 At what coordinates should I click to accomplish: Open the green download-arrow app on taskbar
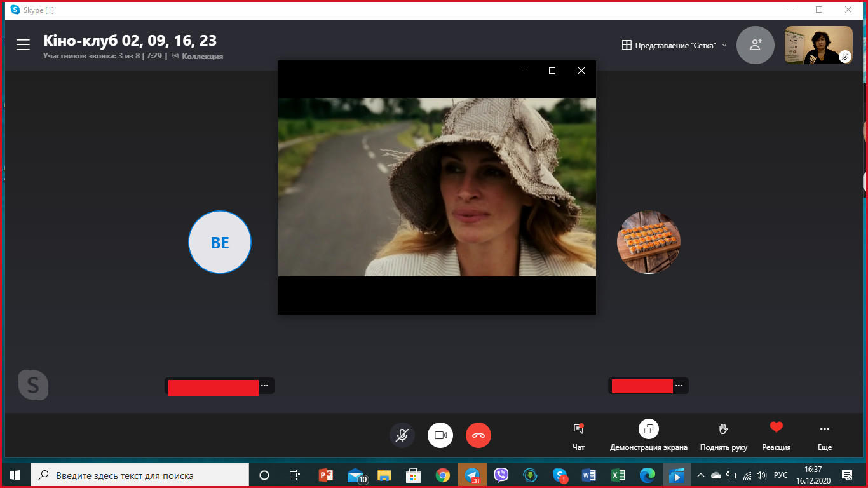pyautogui.click(x=531, y=475)
